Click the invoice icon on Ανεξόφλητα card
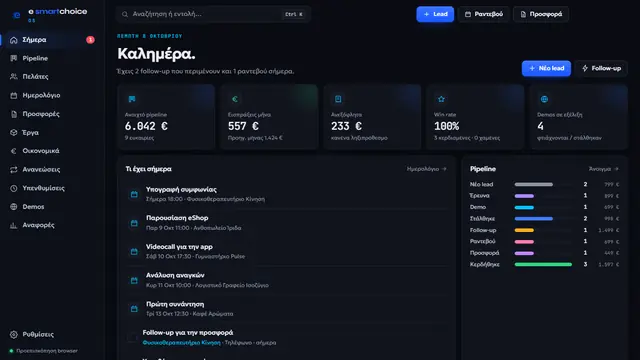Viewport: 640px width, 360px height. (x=338, y=99)
